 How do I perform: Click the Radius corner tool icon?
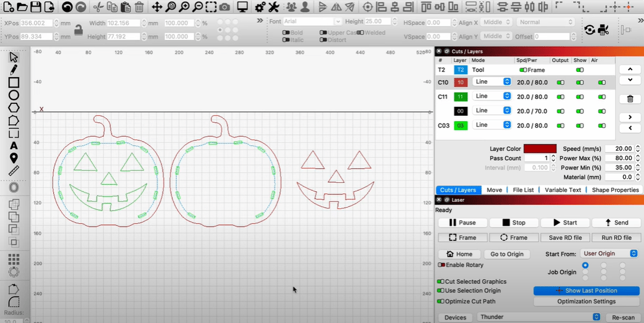pyautogui.click(x=14, y=302)
